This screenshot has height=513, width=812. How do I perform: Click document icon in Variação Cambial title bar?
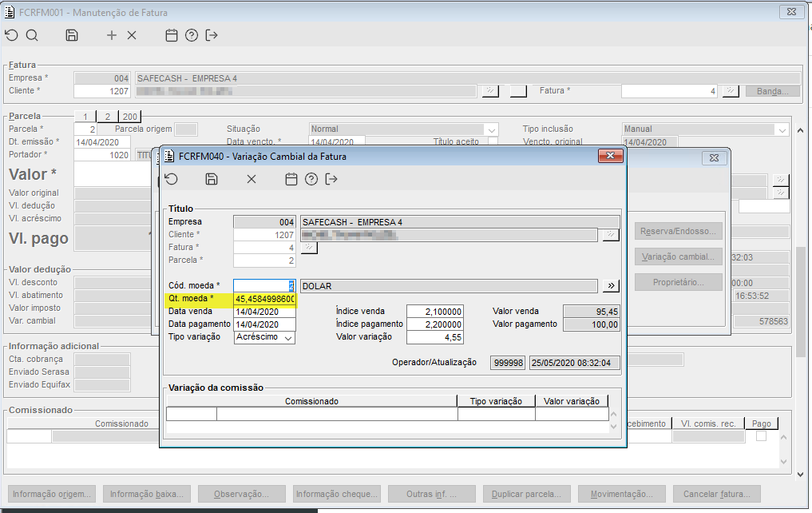click(168, 156)
